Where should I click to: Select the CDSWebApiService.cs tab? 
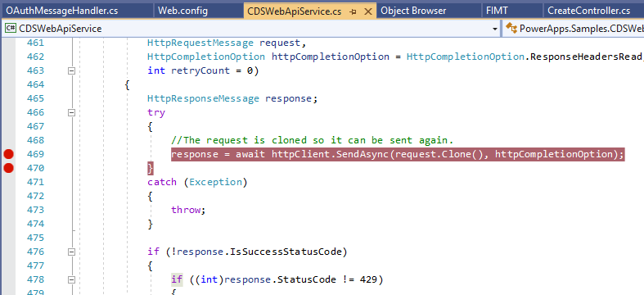tap(295, 11)
